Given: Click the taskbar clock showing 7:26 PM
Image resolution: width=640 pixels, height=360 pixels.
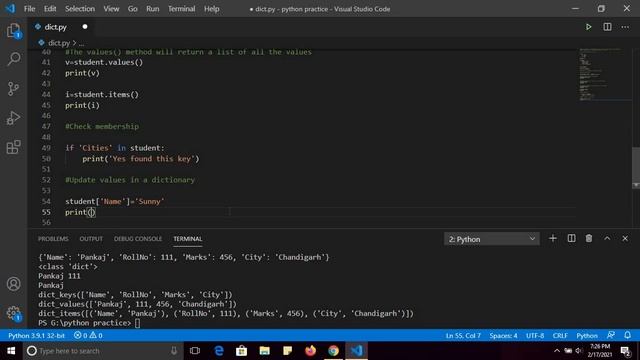Looking at the screenshot, I should tap(600, 351).
